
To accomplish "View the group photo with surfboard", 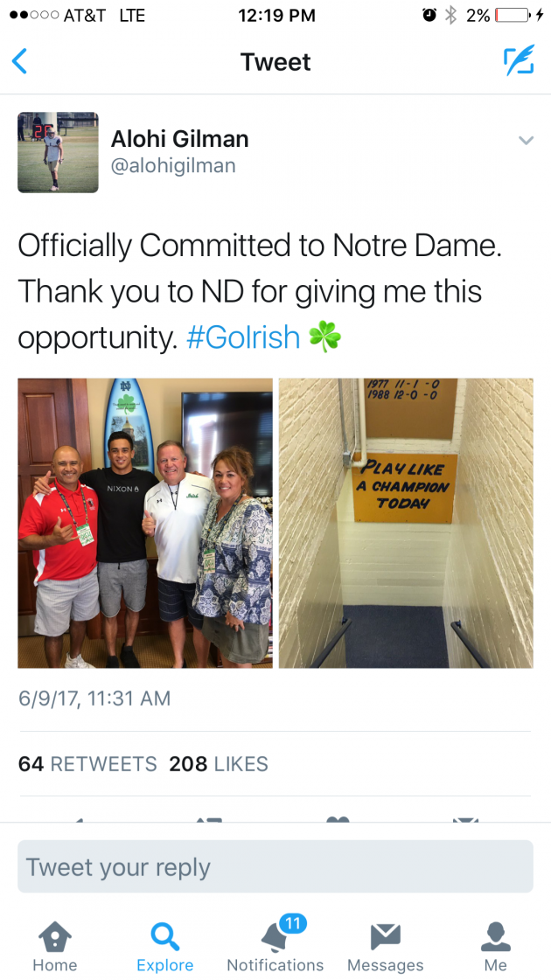I will [x=145, y=523].
